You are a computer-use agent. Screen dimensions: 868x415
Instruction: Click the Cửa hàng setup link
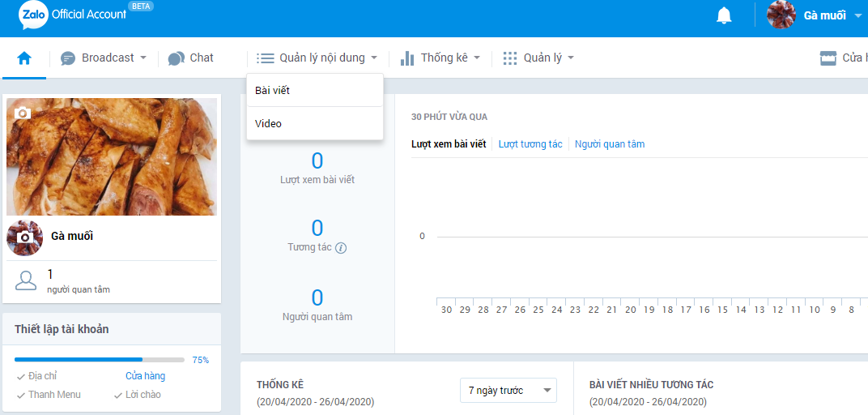tap(145, 376)
